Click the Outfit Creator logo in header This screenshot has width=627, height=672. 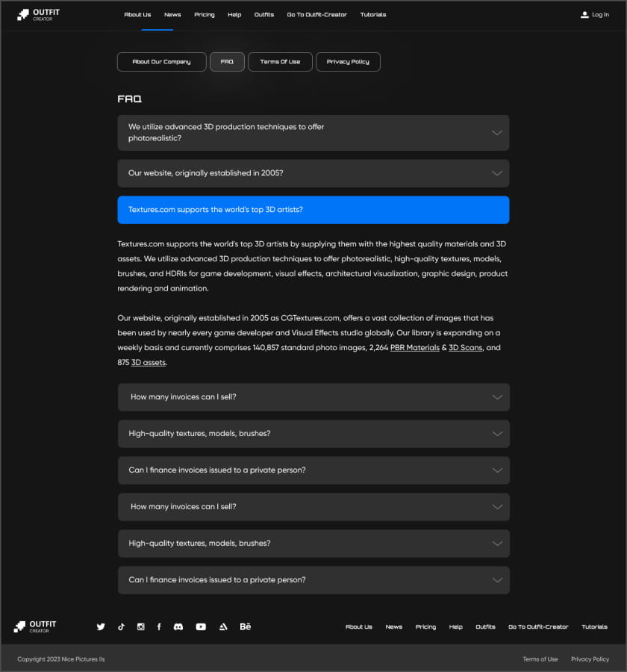(38, 14)
